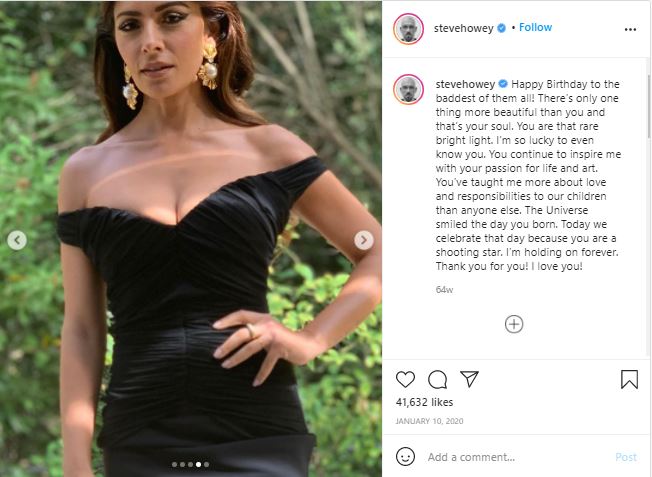Image resolution: width=652 pixels, height=477 pixels.
Task: Click the 64w timestamp under caption
Action: (444, 289)
